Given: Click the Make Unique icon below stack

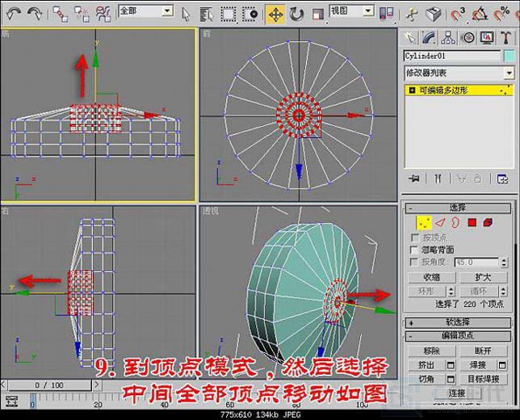Looking at the screenshot, I should click(x=461, y=178).
